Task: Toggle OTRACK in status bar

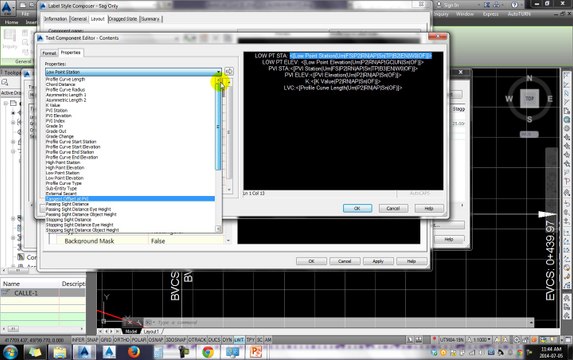Action: [197, 340]
